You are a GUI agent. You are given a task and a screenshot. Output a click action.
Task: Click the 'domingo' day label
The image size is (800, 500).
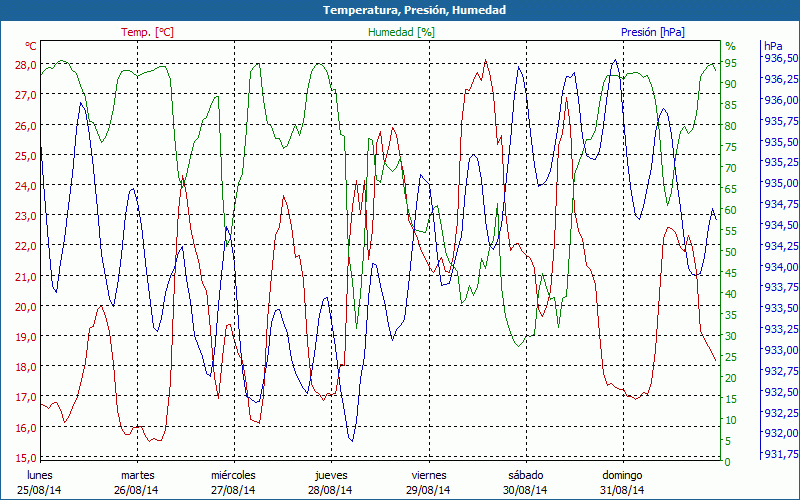point(622,476)
